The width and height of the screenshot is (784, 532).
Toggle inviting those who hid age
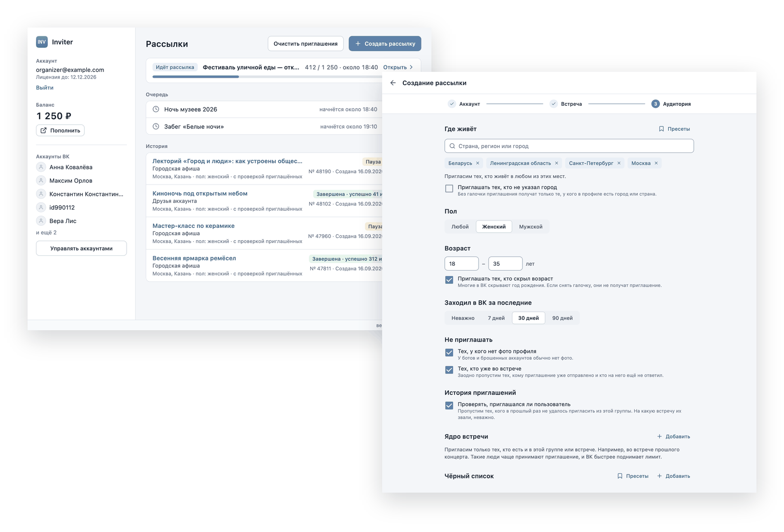coord(449,280)
